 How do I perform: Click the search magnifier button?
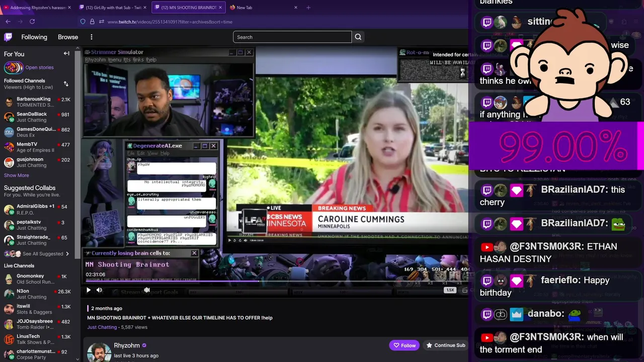[358, 37]
